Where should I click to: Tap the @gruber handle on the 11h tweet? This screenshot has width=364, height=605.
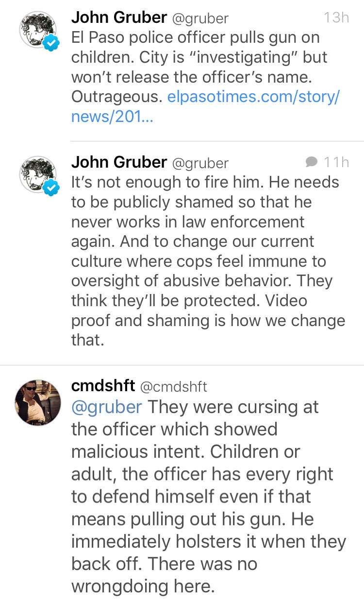(200, 162)
